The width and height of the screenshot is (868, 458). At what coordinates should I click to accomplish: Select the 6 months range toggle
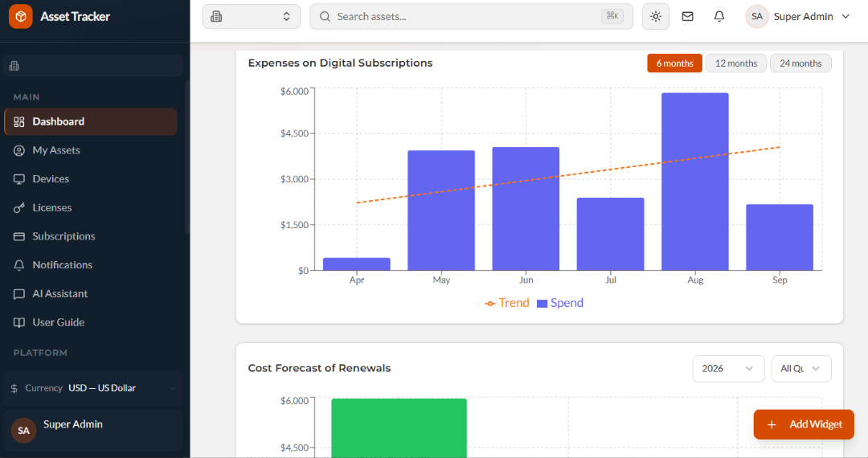point(675,63)
